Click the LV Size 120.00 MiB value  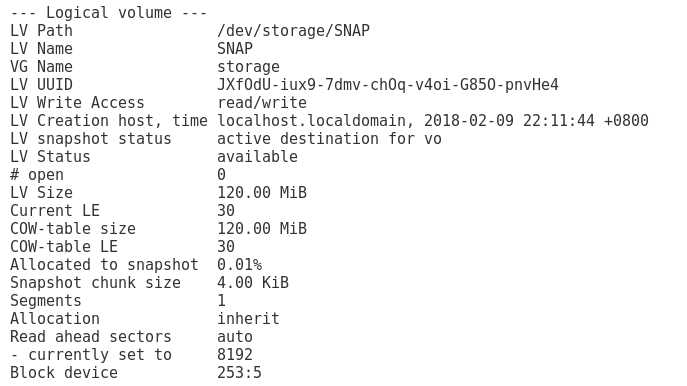[262, 192]
